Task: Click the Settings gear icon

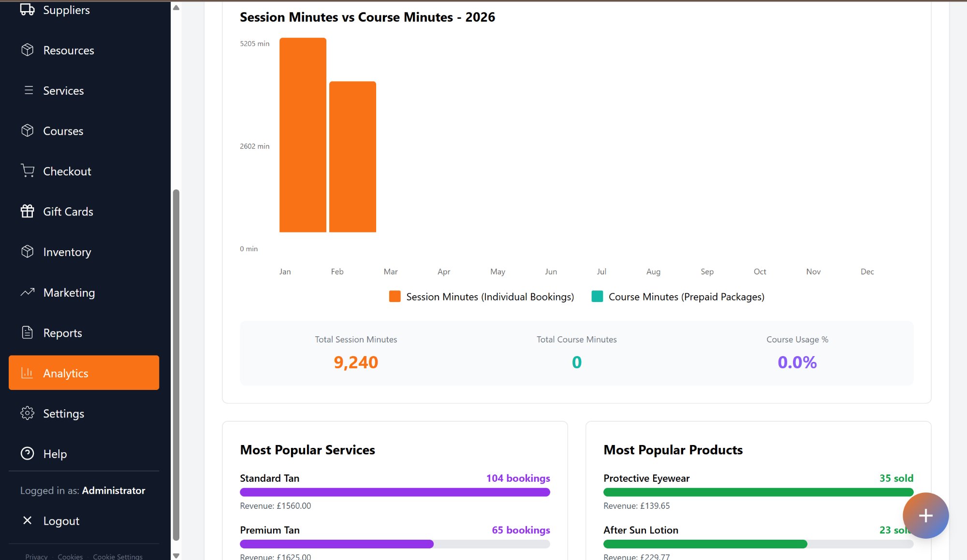Action: [28, 413]
